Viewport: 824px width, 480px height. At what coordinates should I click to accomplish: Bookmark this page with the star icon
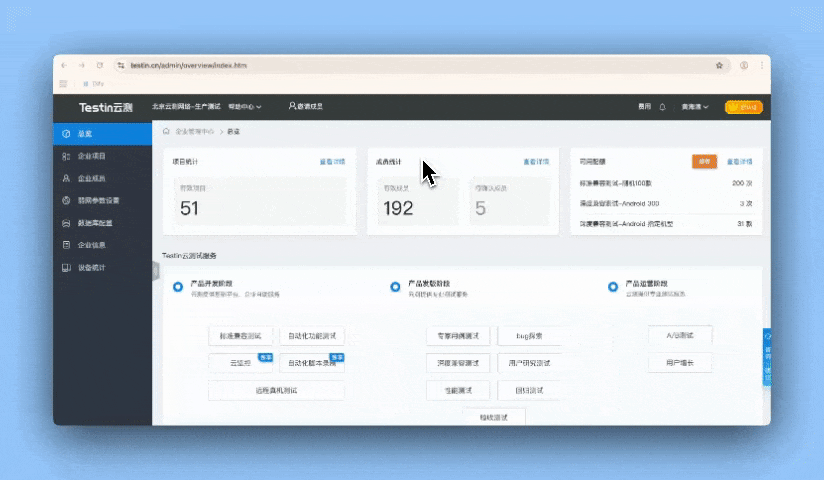(719, 65)
